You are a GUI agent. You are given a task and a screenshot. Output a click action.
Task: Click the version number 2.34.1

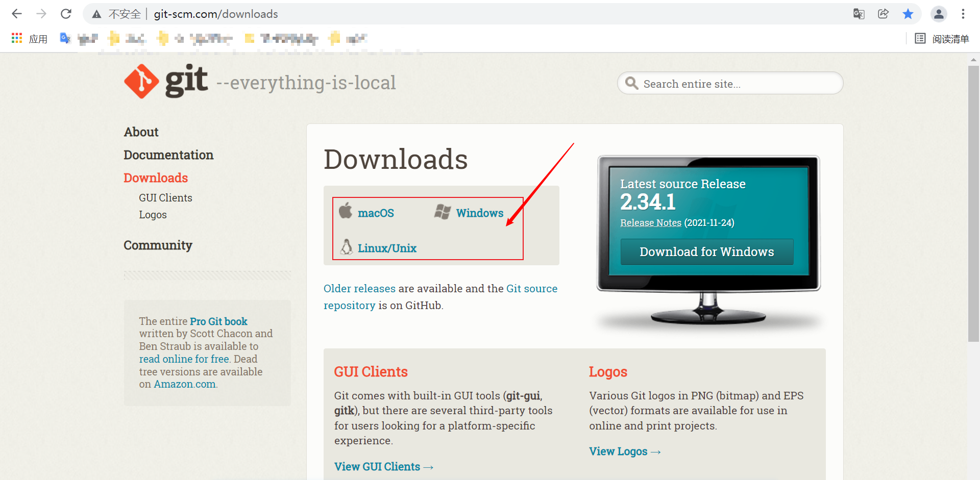coord(648,203)
